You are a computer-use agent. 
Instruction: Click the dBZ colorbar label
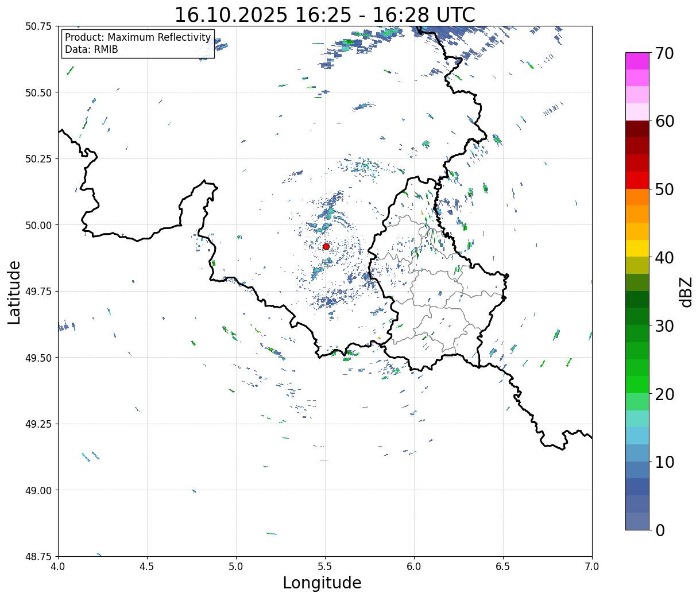(686, 292)
